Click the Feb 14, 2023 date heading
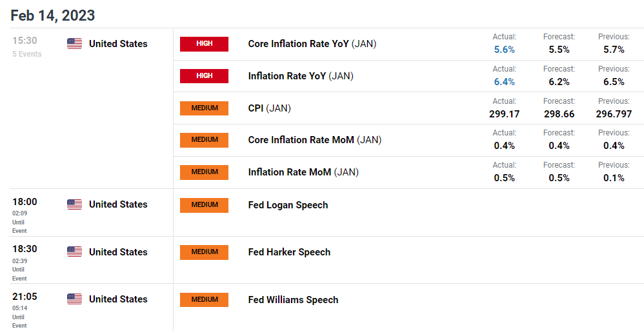Screen dimensions: 644x336 (x=52, y=15)
